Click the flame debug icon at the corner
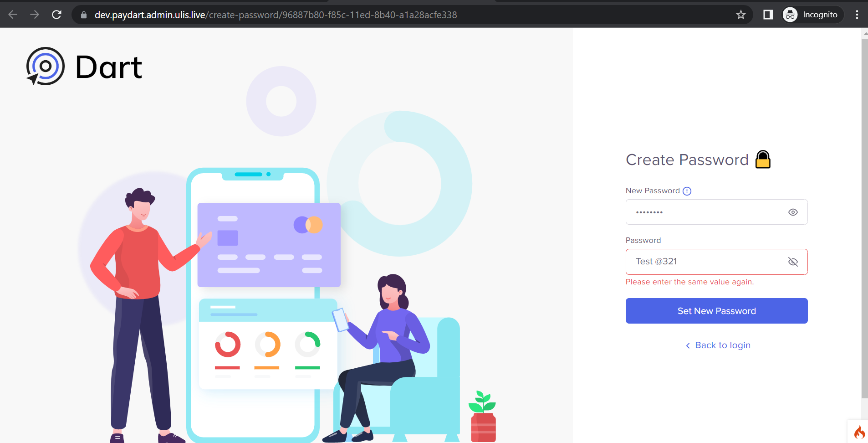This screenshot has height=443, width=868. click(x=859, y=432)
